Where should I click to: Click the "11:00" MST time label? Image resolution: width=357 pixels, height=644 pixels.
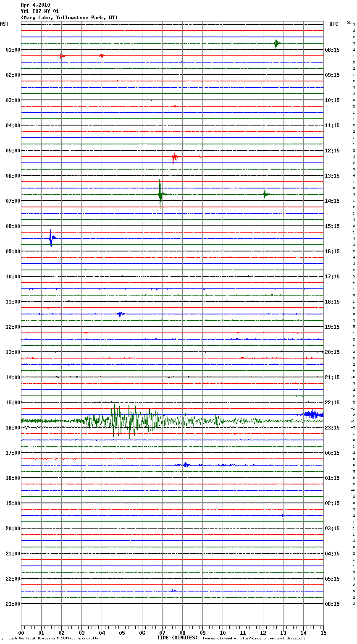(13, 302)
